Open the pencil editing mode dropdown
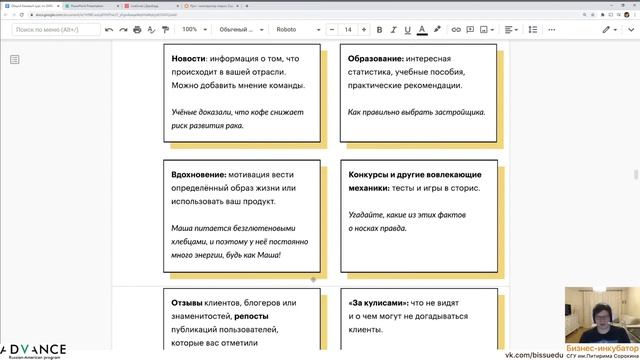 coord(610,30)
